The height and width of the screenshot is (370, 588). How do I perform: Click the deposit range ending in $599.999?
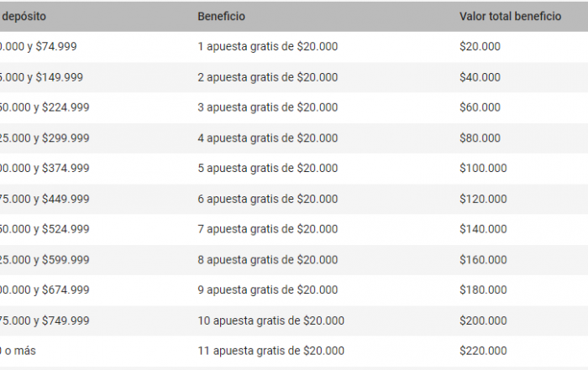[45, 260]
